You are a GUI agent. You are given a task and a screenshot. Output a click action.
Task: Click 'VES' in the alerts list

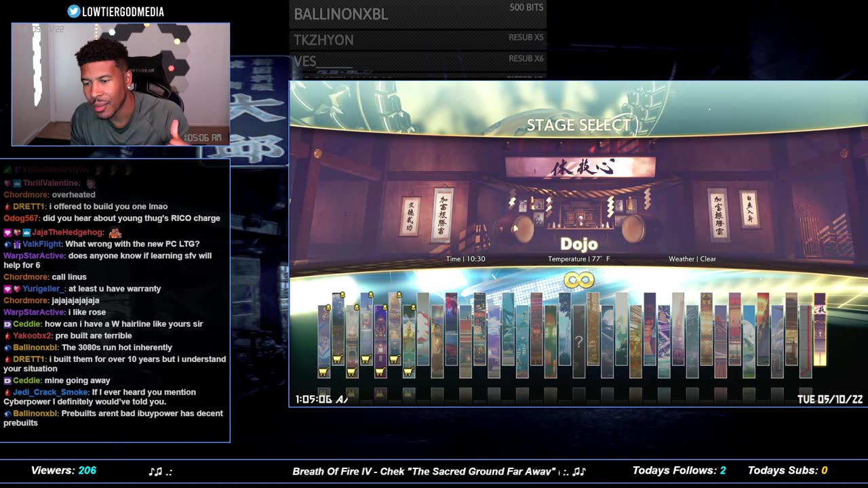point(305,61)
